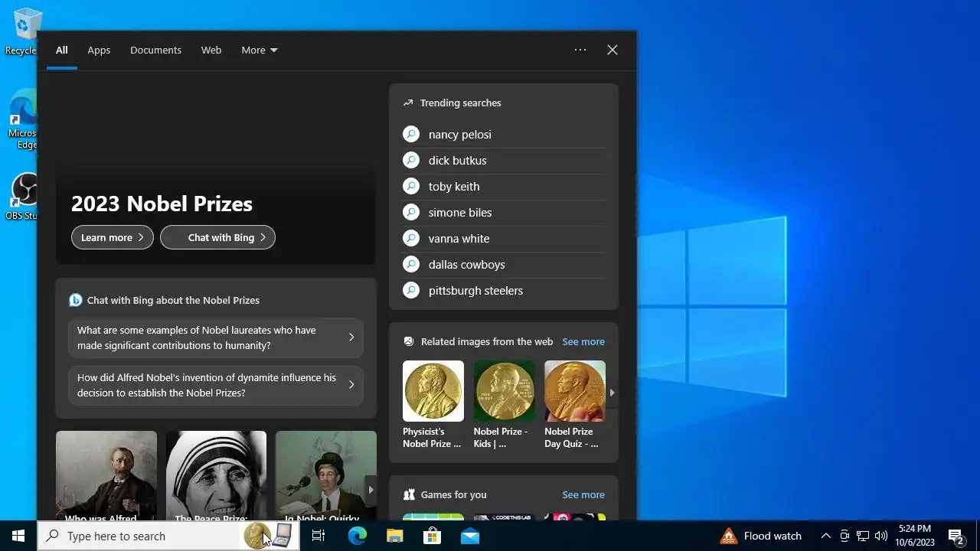Open chevron for dynamite invention question

(x=351, y=384)
